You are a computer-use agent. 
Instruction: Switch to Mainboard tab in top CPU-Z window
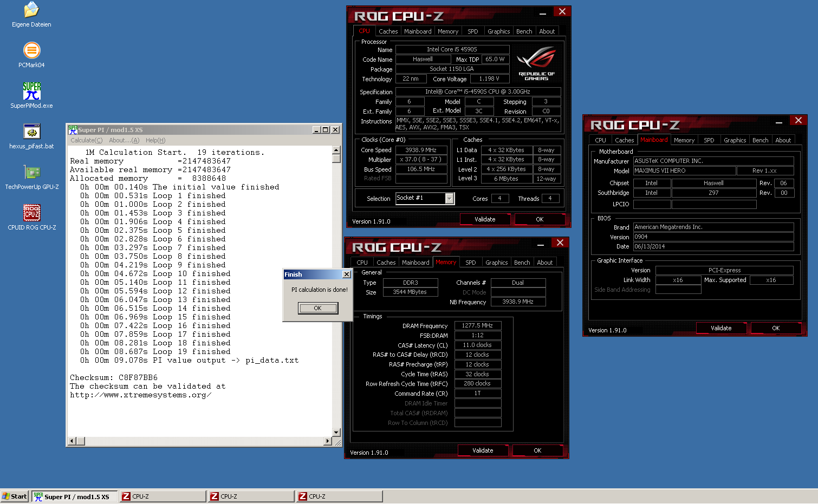[418, 31]
